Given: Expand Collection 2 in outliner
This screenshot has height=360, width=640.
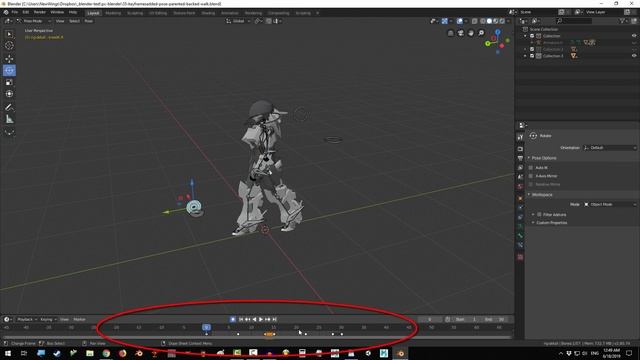Looking at the screenshot, I should click(525, 49).
